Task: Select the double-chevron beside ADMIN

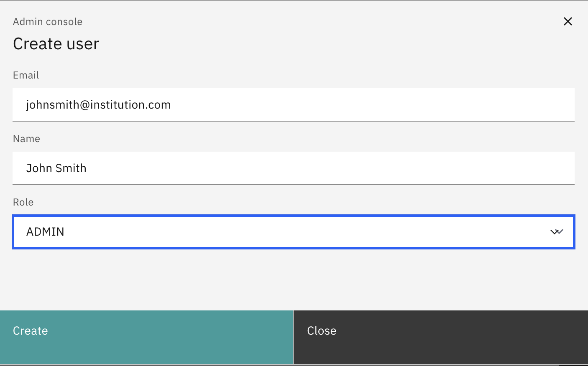Action: coord(557,232)
